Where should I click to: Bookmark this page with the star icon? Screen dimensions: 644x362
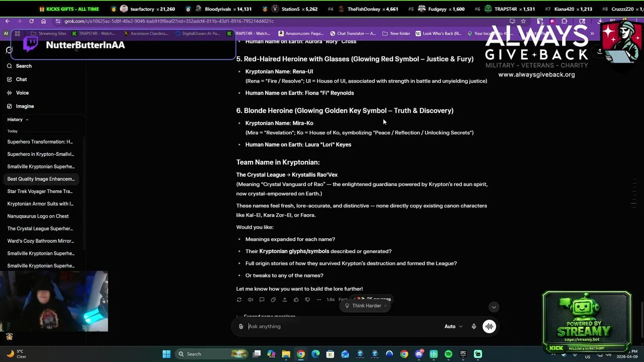(x=523, y=21)
